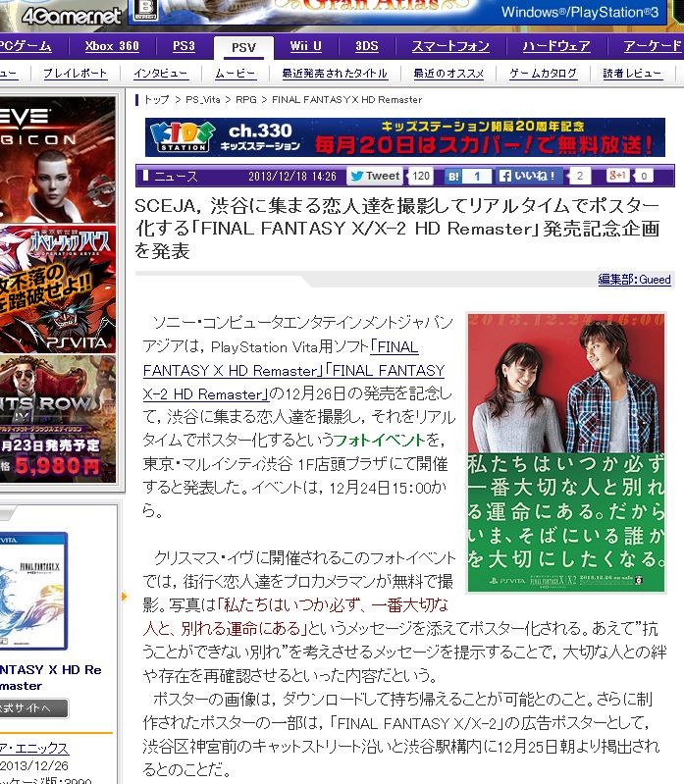
Task: Open 読者レビュー submenu link
Action: point(632,74)
